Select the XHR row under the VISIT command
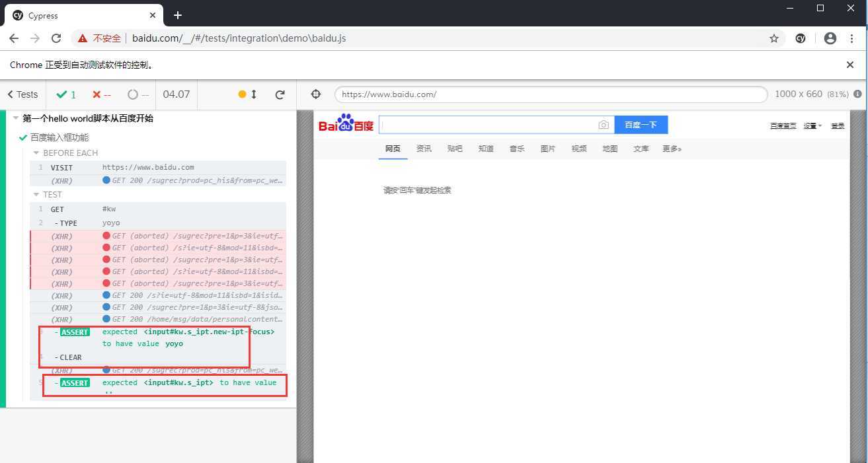The image size is (868, 463). 158,180
